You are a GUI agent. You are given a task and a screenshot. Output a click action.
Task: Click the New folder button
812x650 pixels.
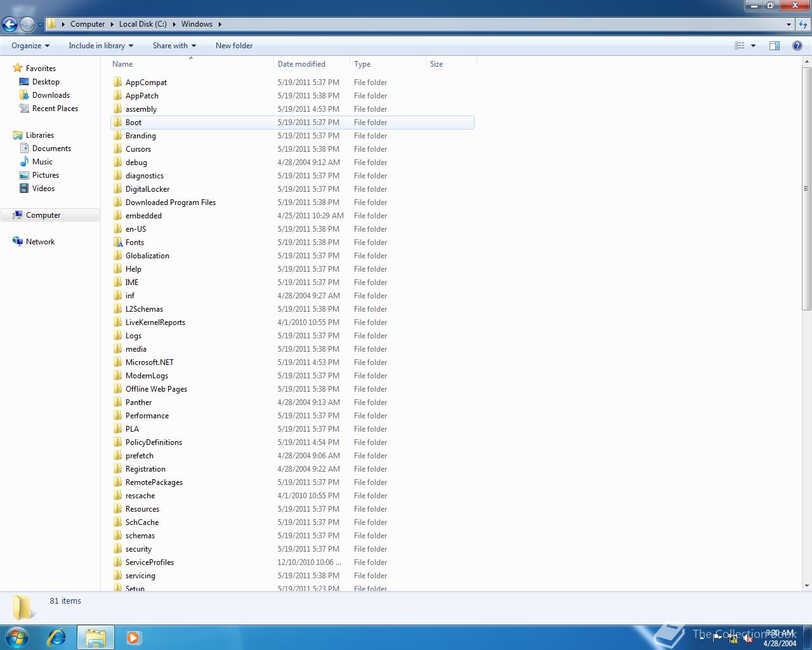(x=234, y=46)
